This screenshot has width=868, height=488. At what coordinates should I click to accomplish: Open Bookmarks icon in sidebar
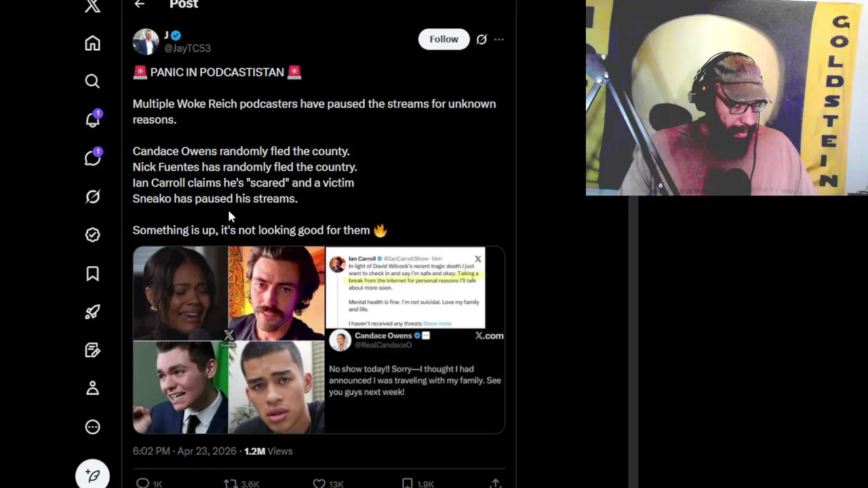coord(93,273)
